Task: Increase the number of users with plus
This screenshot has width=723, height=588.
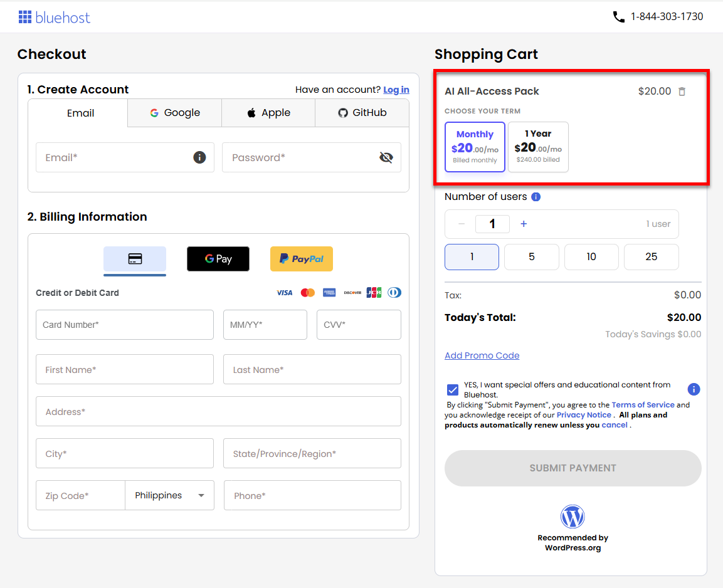Action: coord(524,224)
